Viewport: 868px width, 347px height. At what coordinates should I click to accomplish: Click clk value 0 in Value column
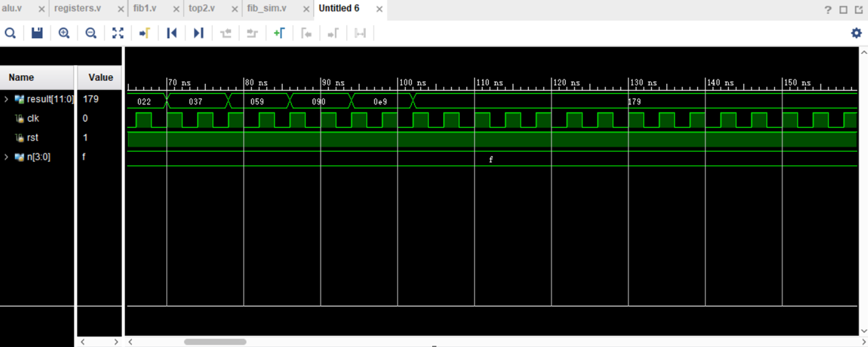[x=85, y=118]
